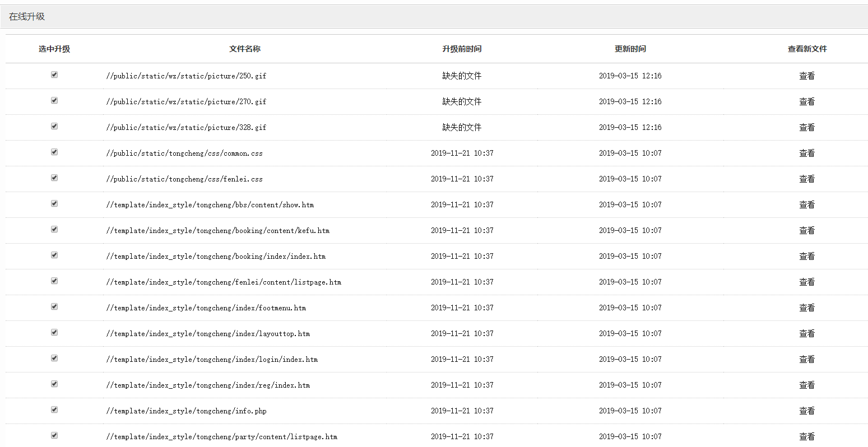View new layouttop.htm file

point(807,334)
